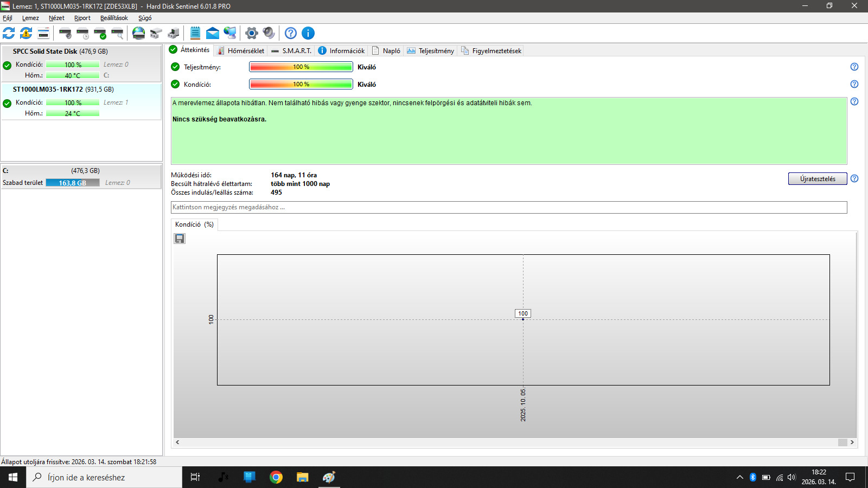Open the Riport menu

[82, 18]
